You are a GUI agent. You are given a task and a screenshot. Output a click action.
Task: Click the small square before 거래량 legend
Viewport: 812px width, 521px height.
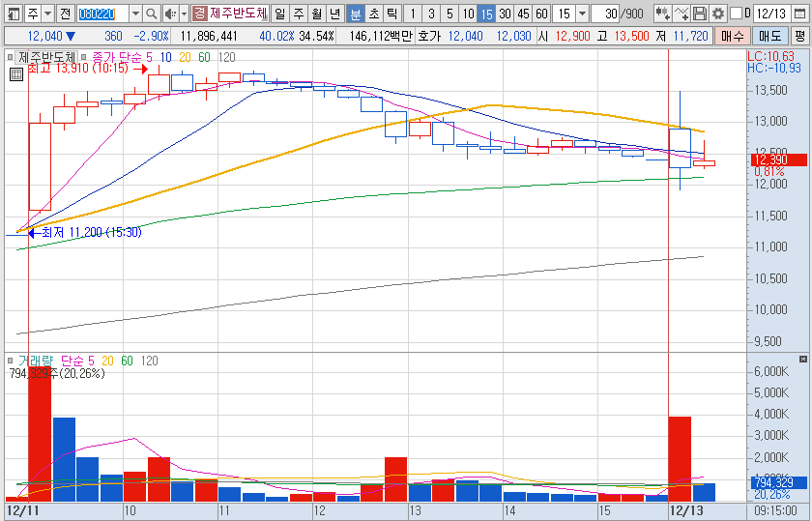[10, 361]
